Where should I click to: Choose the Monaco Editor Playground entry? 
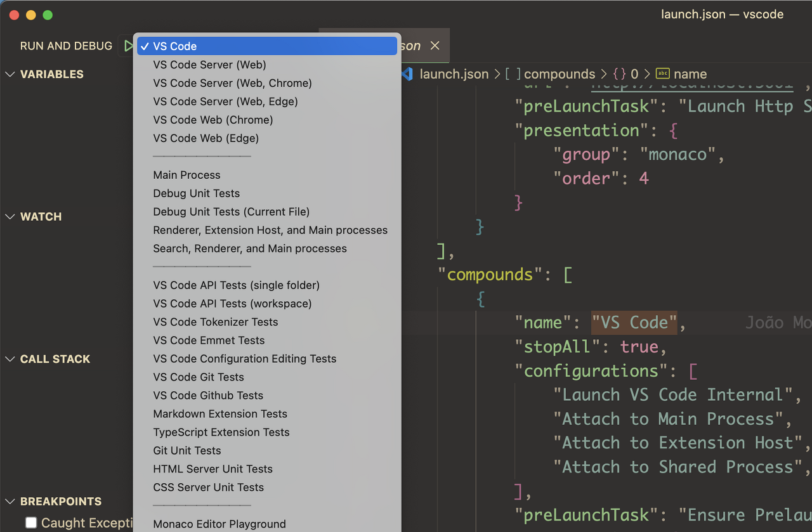(x=219, y=524)
